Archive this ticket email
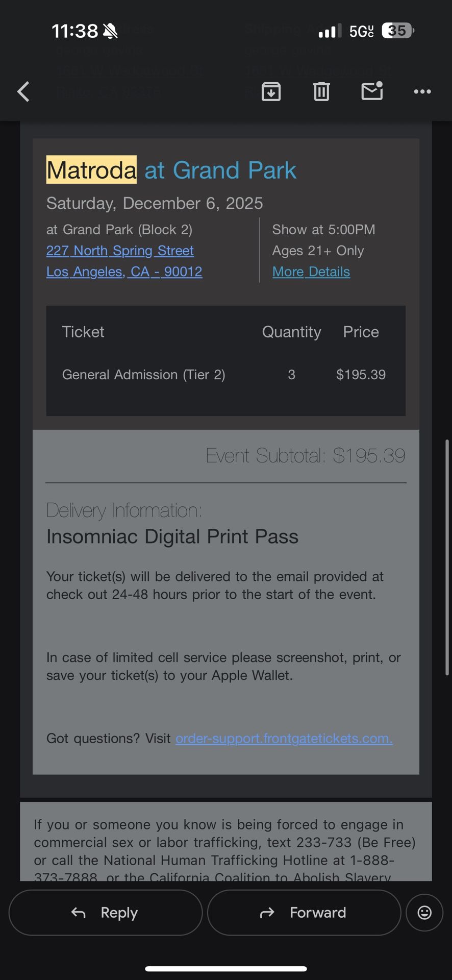Viewport: 452px width, 980px height. click(271, 92)
